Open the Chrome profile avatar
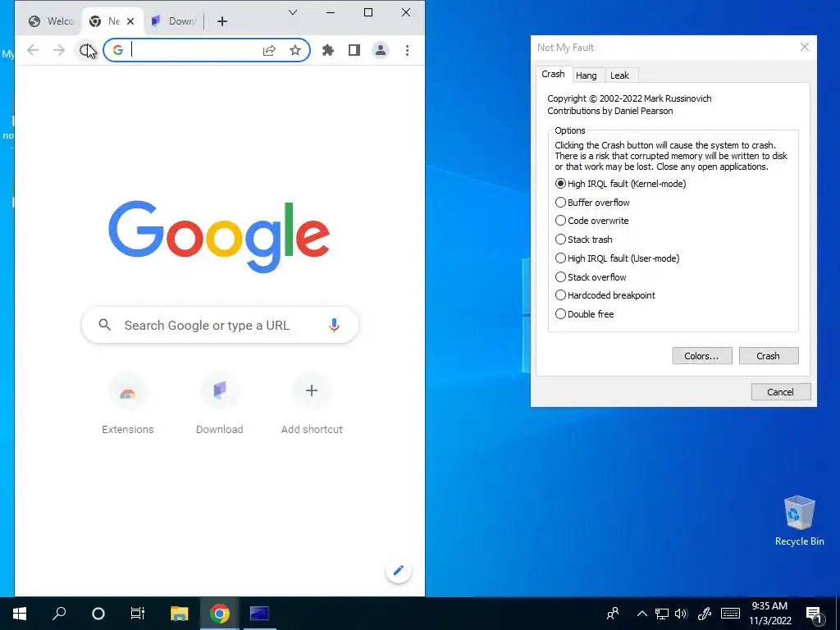 pyautogui.click(x=381, y=50)
